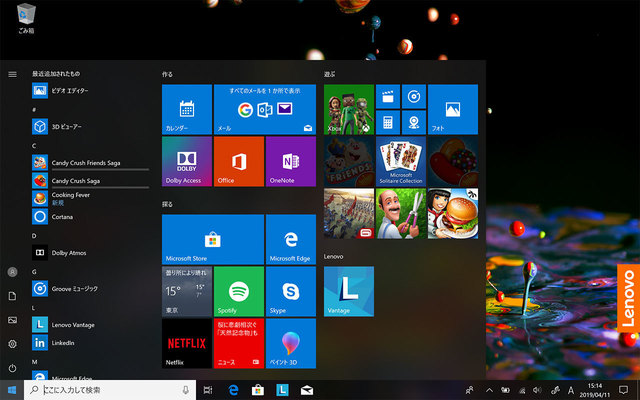Launch the Candy Crush Saga tile
The width and height of the screenshot is (640, 400).
(453, 161)
